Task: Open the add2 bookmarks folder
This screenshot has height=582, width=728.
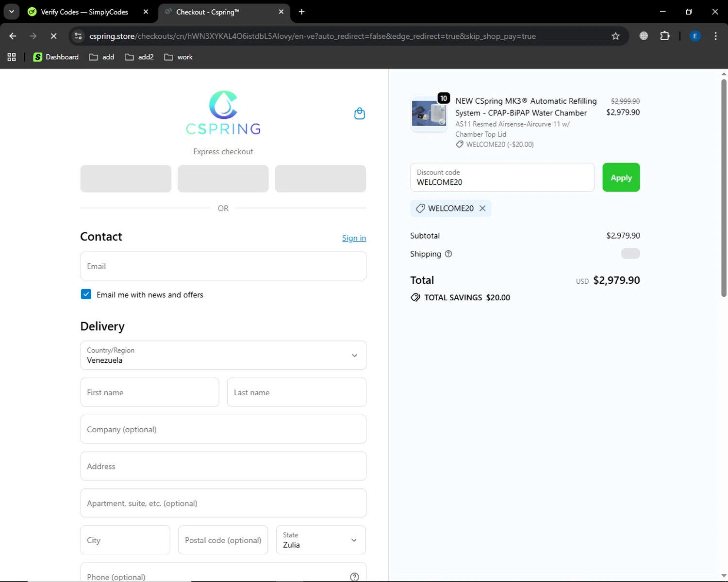Action: click(x=139, y=57)
